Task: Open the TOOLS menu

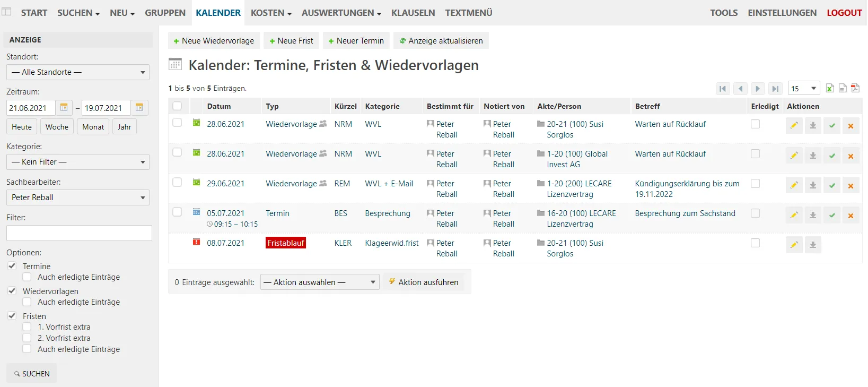Action: [724, 13]
